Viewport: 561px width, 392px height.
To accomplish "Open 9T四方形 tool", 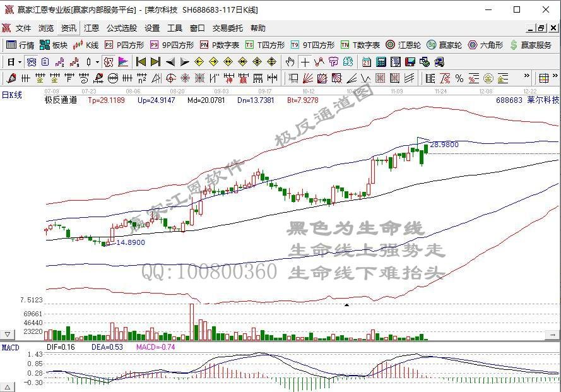I will tap(313, 45).
